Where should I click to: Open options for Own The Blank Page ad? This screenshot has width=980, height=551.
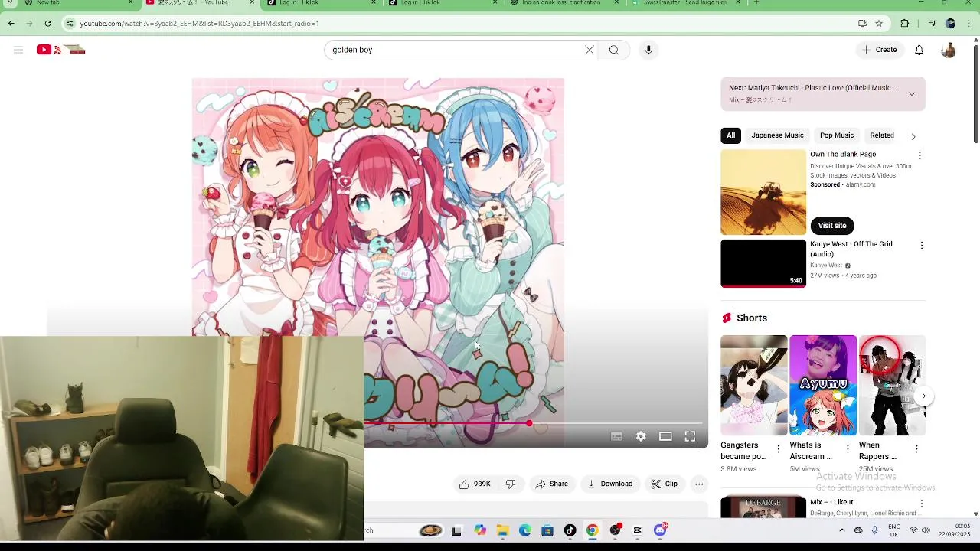[x=920, y=155]
